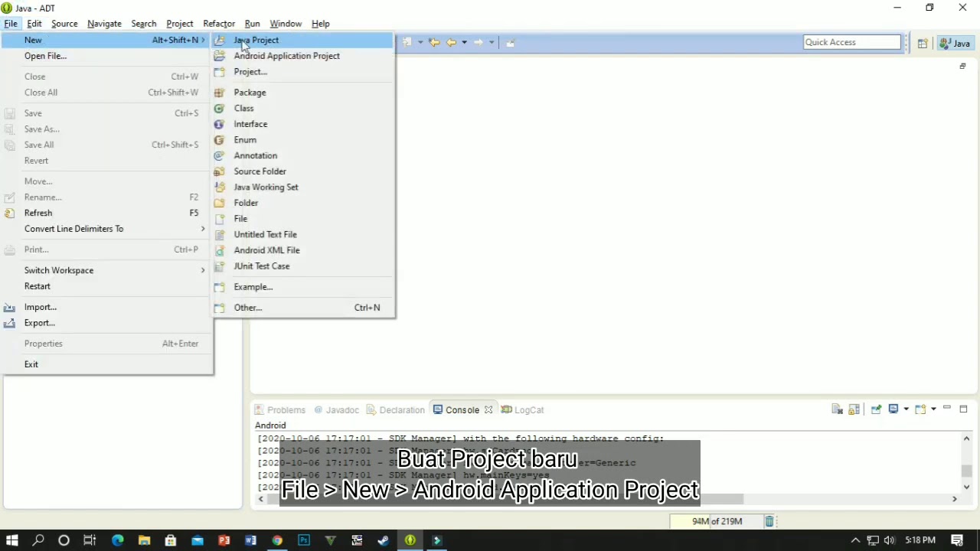
Task: Click the Console horizontal scrollbar
Action: coord(607,499)
